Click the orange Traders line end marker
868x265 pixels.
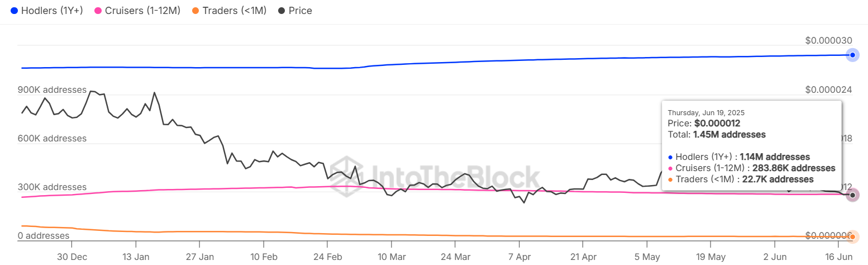click(852, 237)
